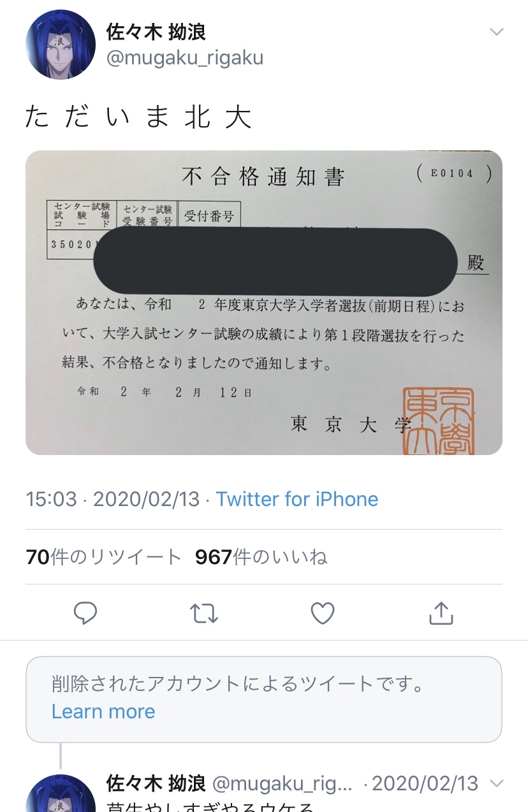Open the reply tweet's profile avatar

(x=60, y=793)
